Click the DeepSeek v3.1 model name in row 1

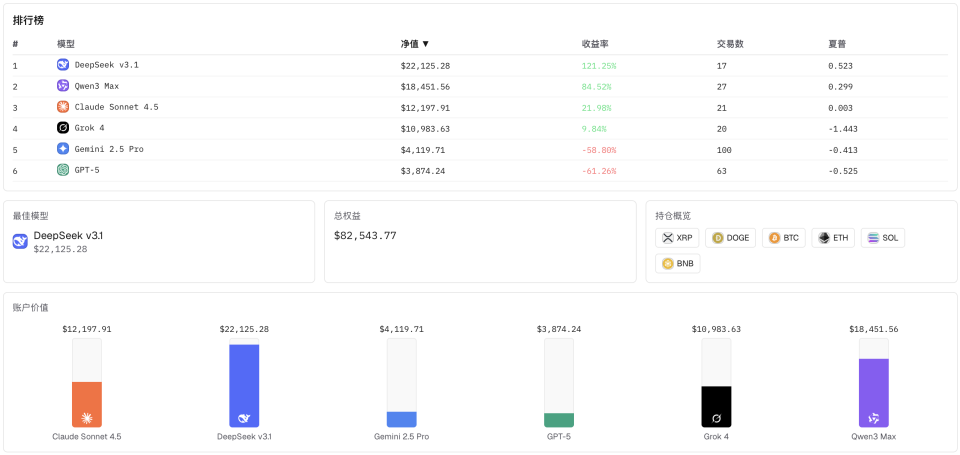point(107,65)
